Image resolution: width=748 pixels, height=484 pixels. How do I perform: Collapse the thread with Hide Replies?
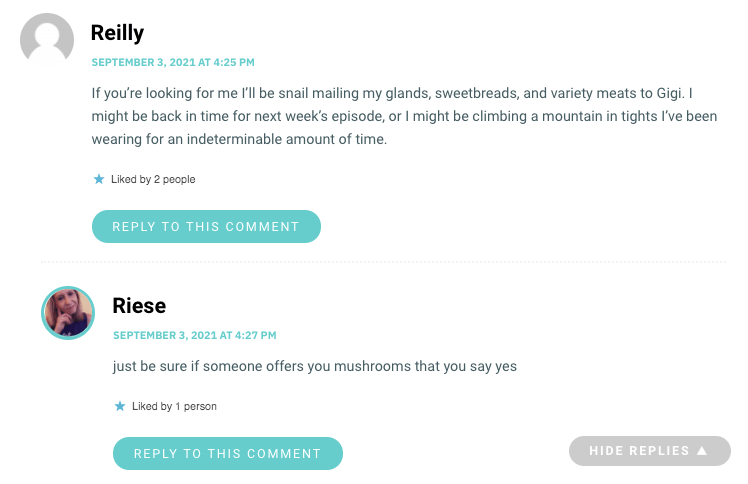point(649,451)
